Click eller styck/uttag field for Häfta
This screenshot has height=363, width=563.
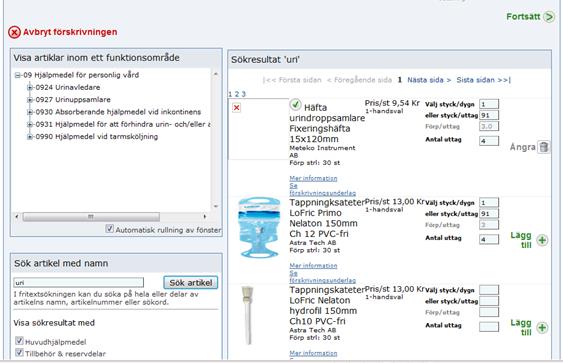[489, 115]
